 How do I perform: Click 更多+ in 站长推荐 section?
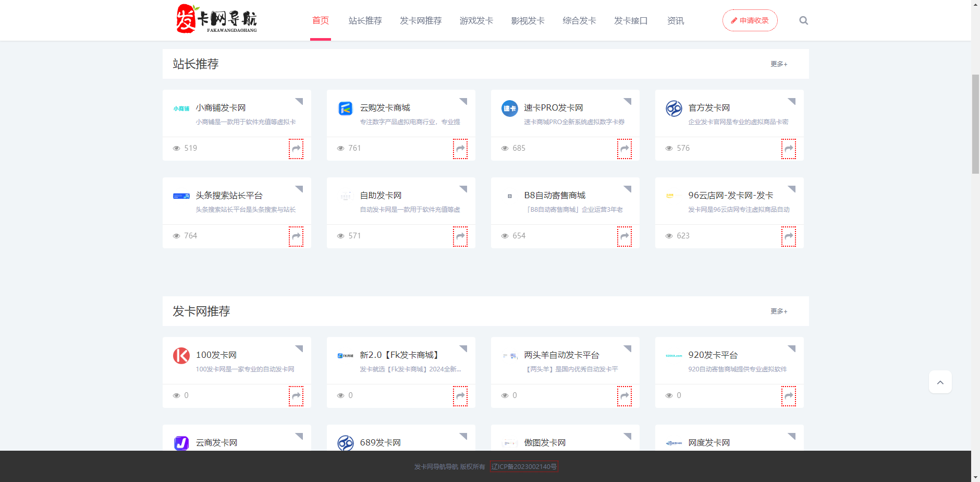[x=779, y=64]
